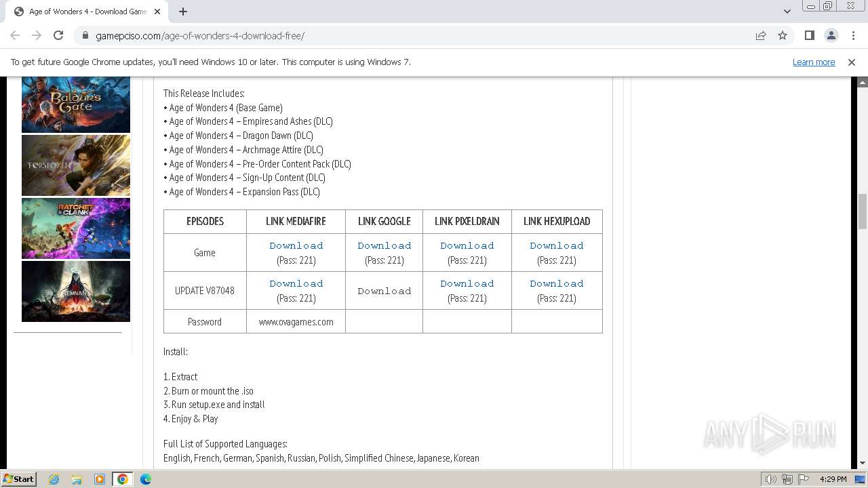Screen dimensions: 868x488
Task: View site information lock icon
Action: [85, 35]
